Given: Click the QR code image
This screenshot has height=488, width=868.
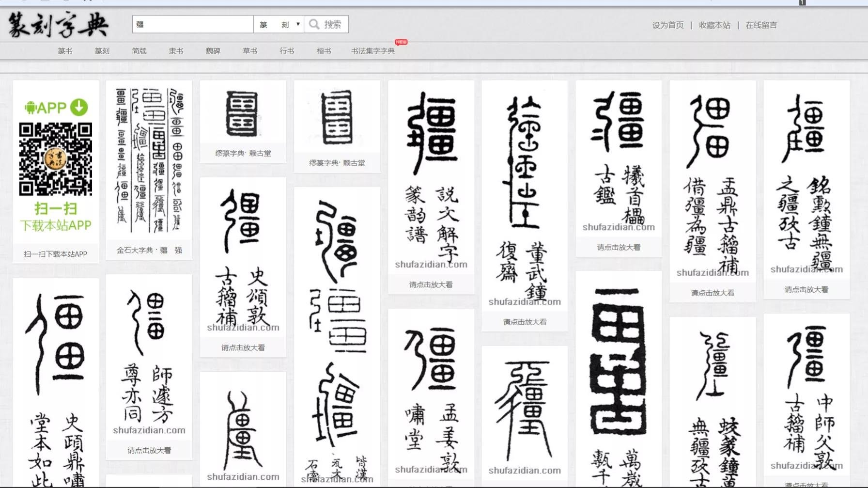Looking at the screenshot, I should [x=56, y=159].
